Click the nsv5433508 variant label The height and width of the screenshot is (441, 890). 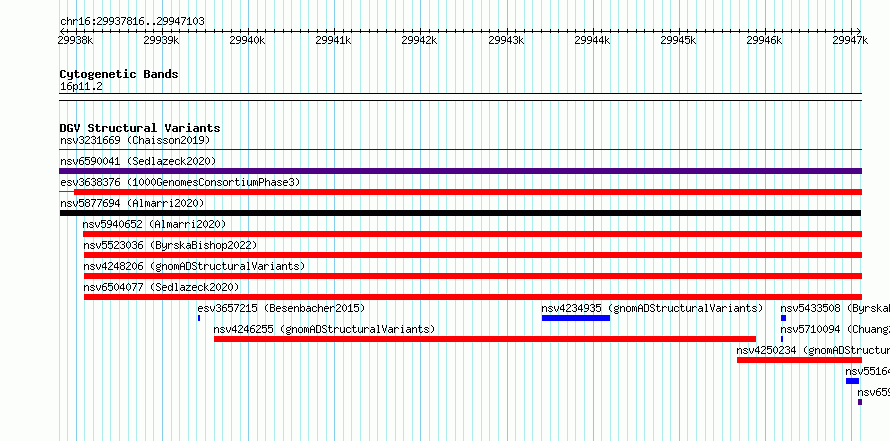835,308
